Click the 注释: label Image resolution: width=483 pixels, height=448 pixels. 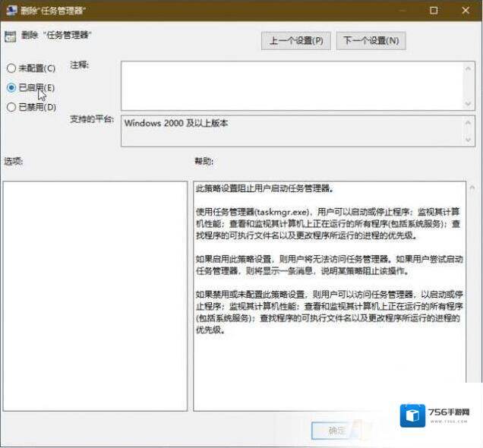80,65
